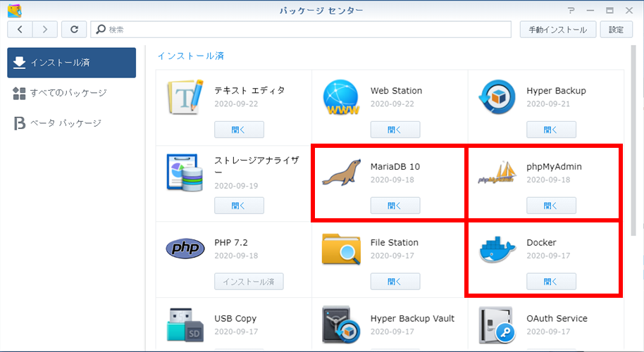Open settings with 設定 button
The image size is (644, 352).
coord(616,30)
